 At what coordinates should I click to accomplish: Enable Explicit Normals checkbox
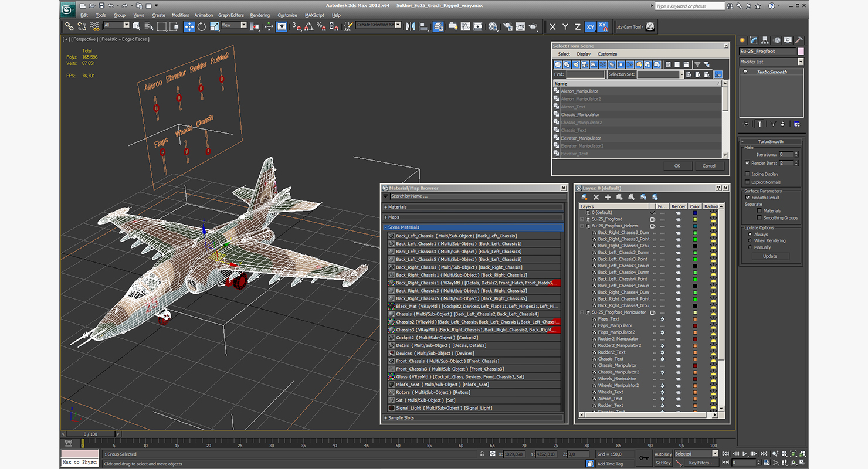tap(747, 182)
